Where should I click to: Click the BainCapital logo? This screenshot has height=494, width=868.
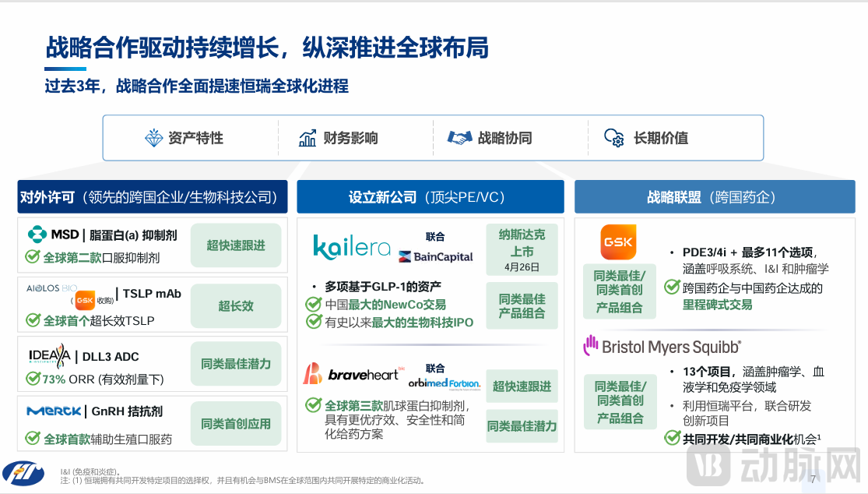[436, 256]
